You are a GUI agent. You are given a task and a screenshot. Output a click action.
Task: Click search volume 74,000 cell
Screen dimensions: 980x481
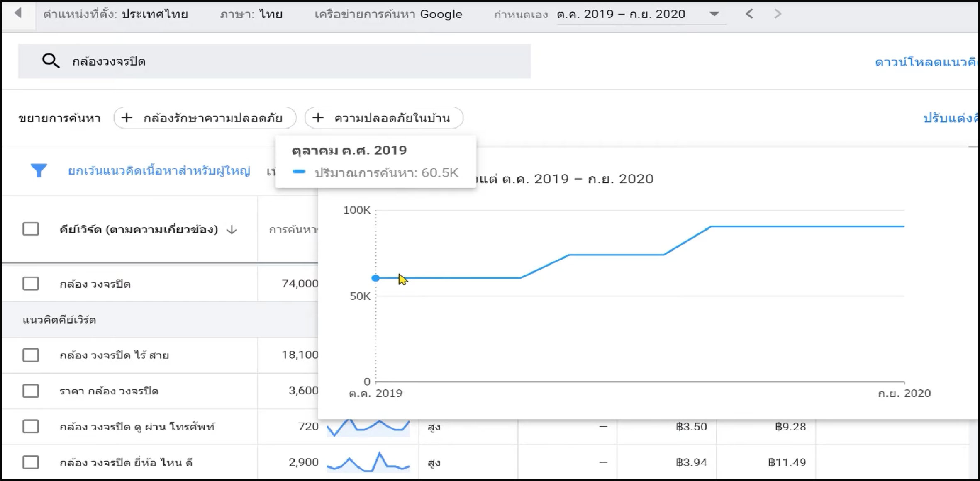pyautogui.click(x=300, y=284)
